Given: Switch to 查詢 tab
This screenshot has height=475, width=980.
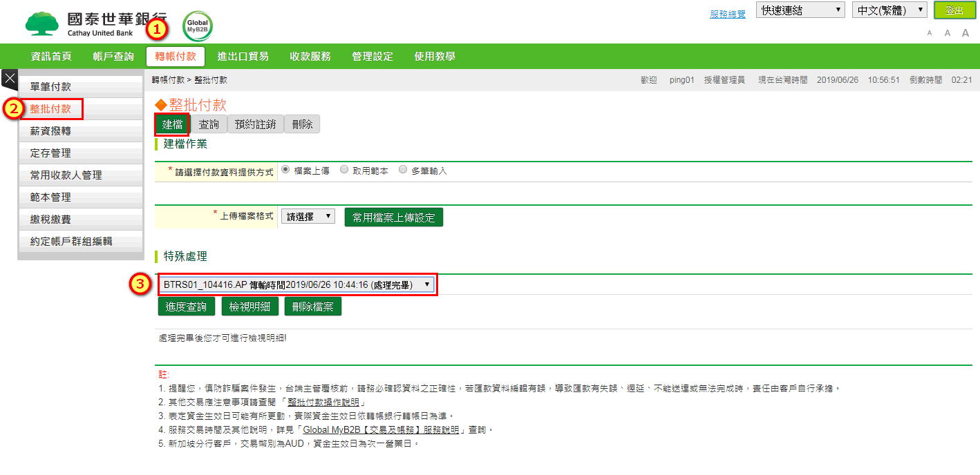Looking at the screenshot, I should (209, 124).
